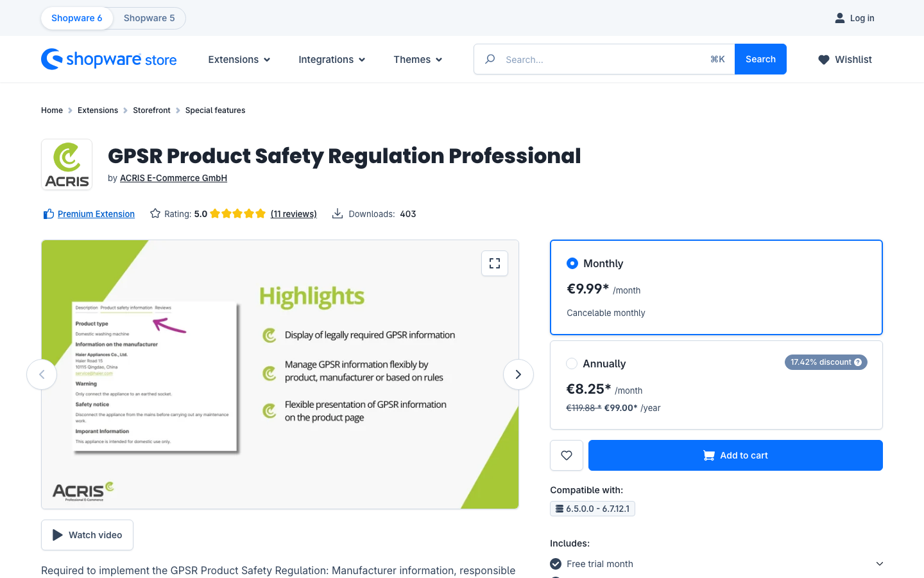
Task: Open the Extensions dropdown menu
Action: [x=239, y=60]
